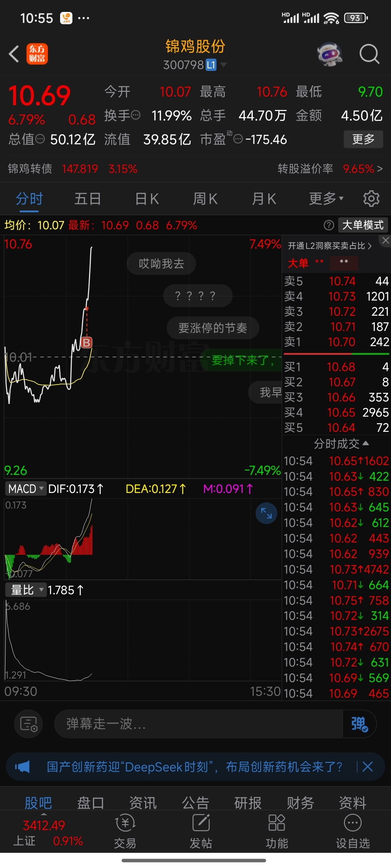Open the barrage list settings icon

(x=29, y=724)
